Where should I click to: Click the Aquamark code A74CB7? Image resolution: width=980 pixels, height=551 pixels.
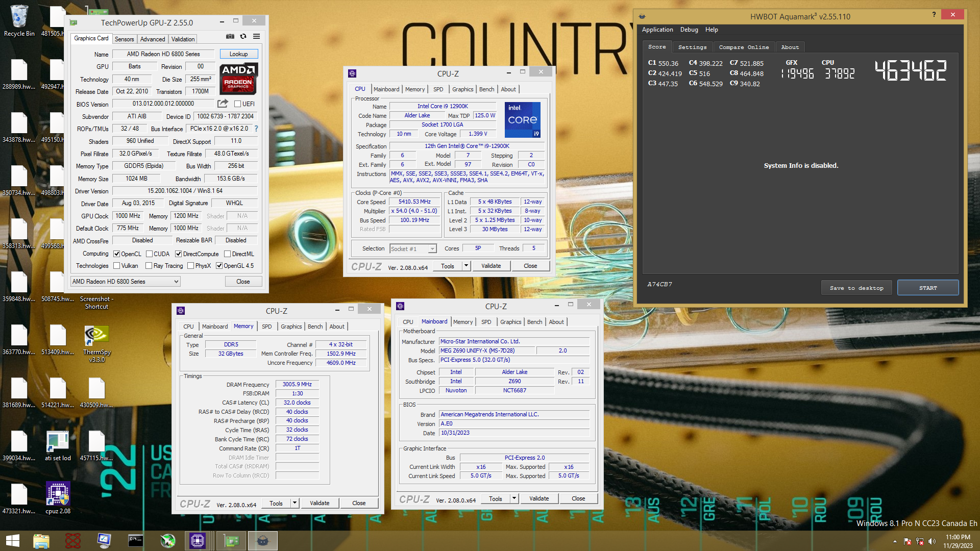coord(659,284)
